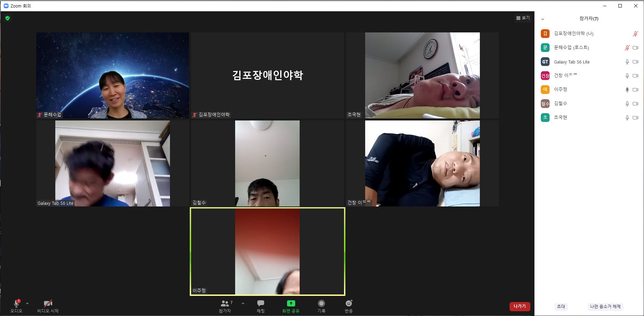Screen dimensions: 644x316
Task: Open the 채팅 chat panel
Action: click(x=261, y=306)
